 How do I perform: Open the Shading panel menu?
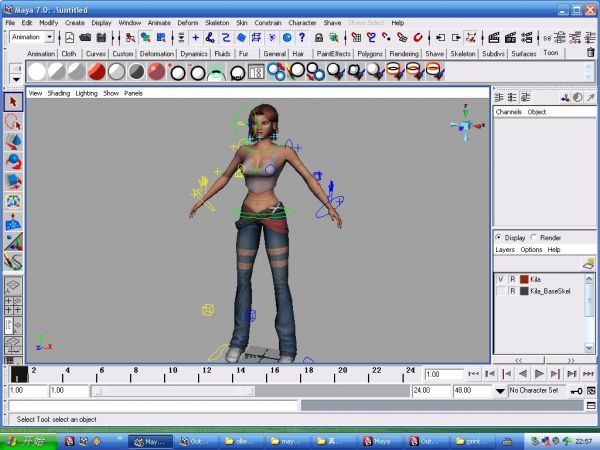coord(59,93)
